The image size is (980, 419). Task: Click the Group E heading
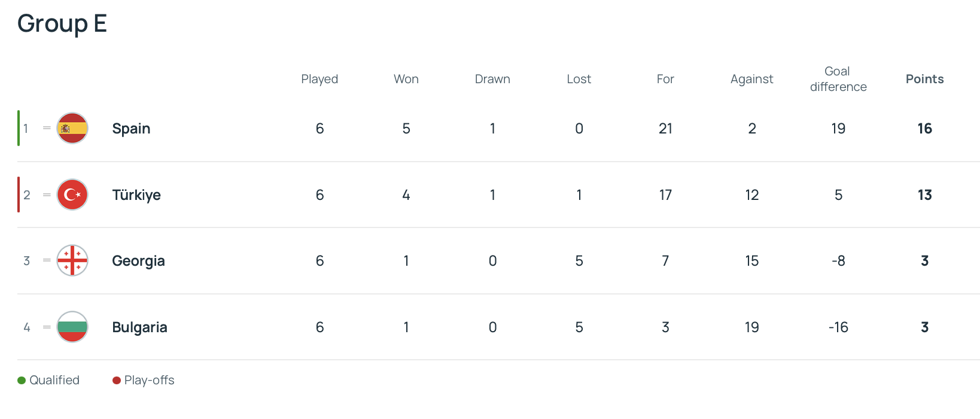[x=62, y=24]
